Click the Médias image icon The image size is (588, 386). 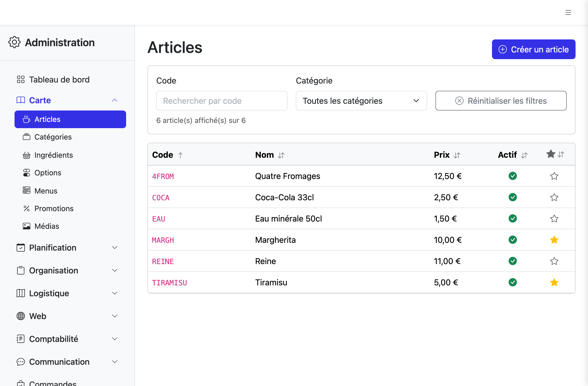point(26,226)
